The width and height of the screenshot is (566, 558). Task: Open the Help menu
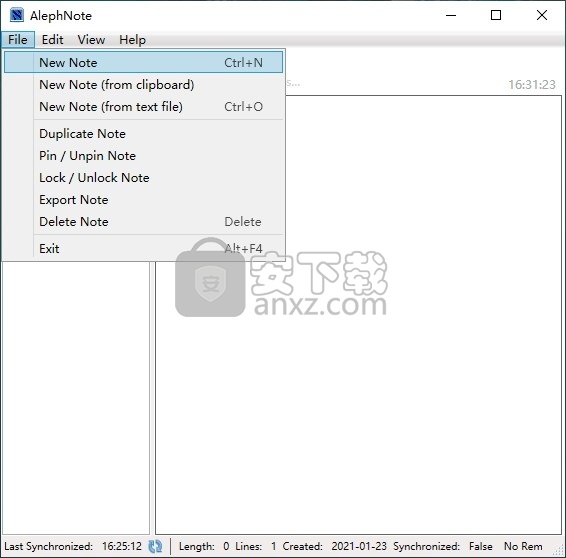point(132,39)
